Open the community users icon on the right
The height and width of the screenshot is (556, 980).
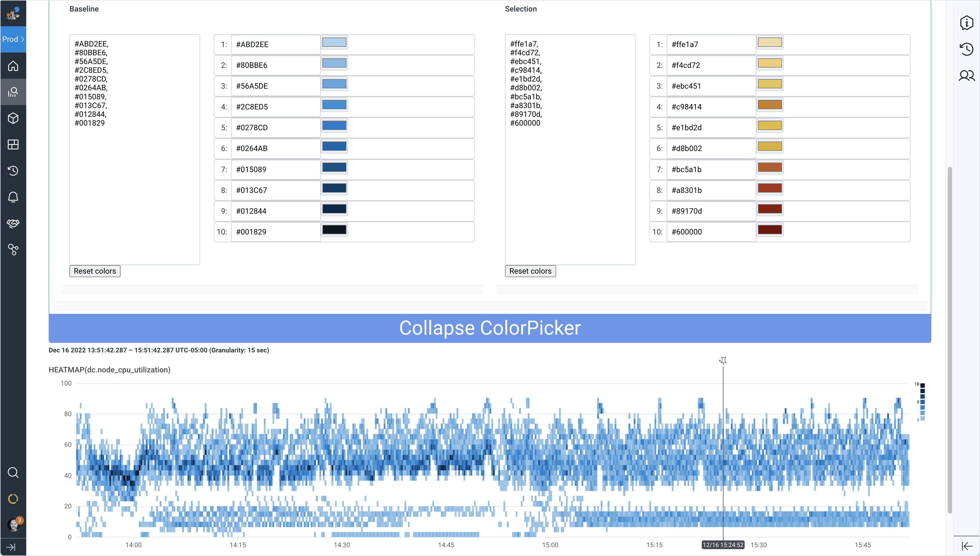pyautogui.click(x=967, y=76)
